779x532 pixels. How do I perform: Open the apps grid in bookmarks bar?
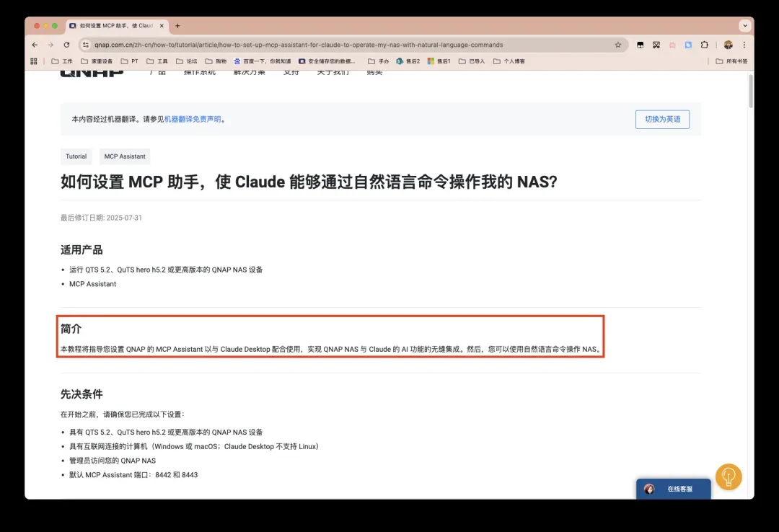34,61
